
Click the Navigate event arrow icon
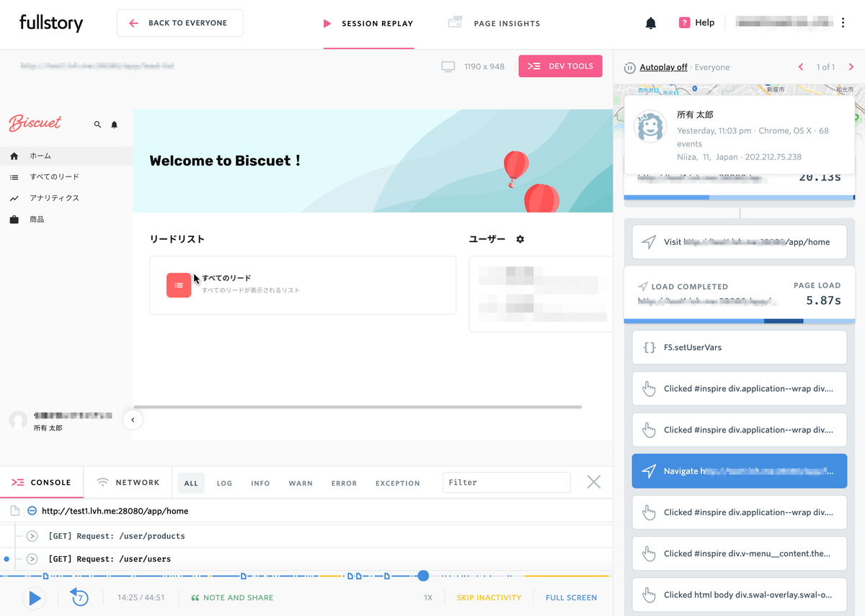tap(649, 471)
